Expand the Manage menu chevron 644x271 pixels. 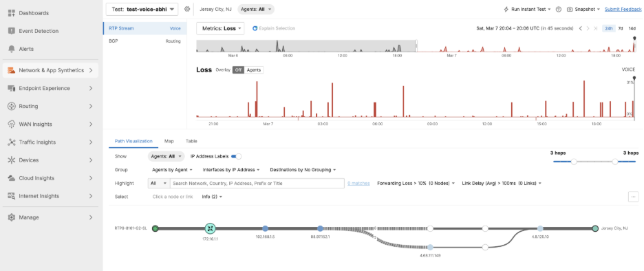[x=91, y=217]
